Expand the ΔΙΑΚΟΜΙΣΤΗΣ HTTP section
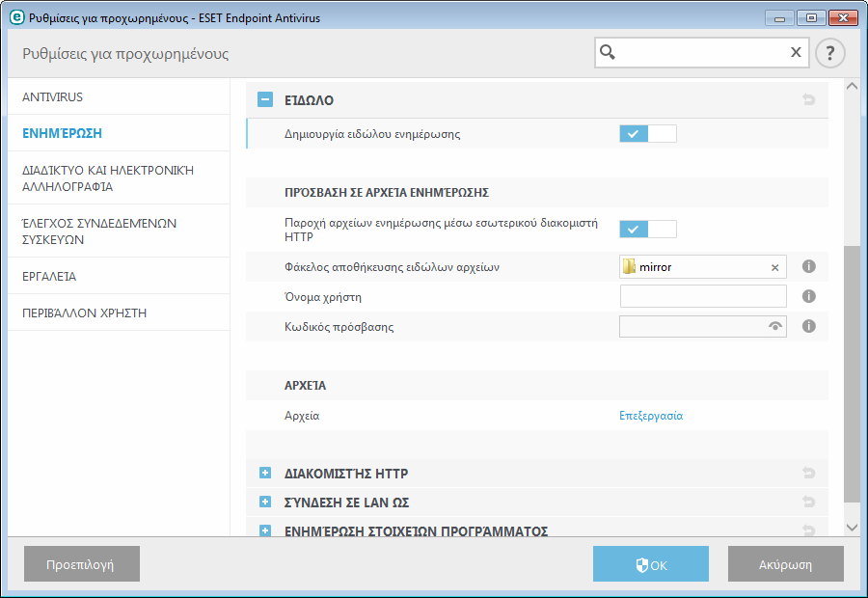Image resolution: width=868 pixels, height=598 pixels. [x=265, y=473]
